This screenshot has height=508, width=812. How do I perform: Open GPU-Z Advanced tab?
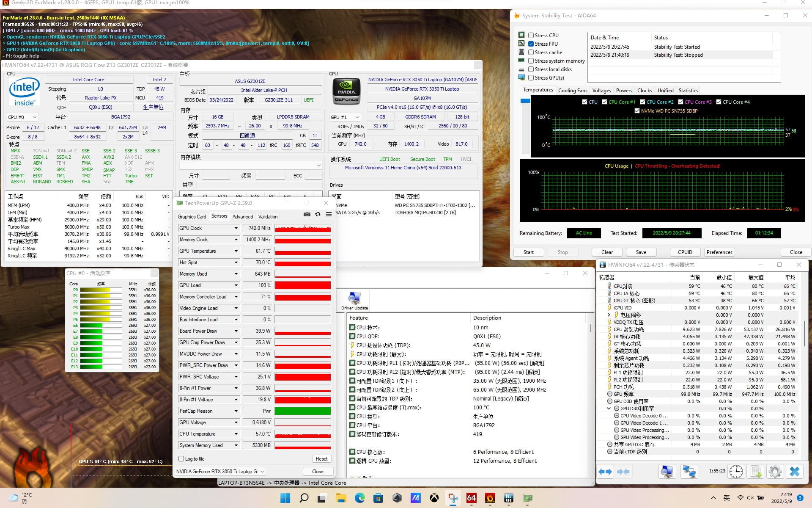[x=243, y=217]
